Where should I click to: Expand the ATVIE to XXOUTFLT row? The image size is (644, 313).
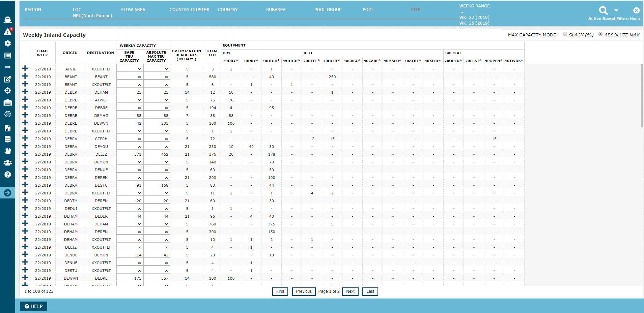(25, 68)
